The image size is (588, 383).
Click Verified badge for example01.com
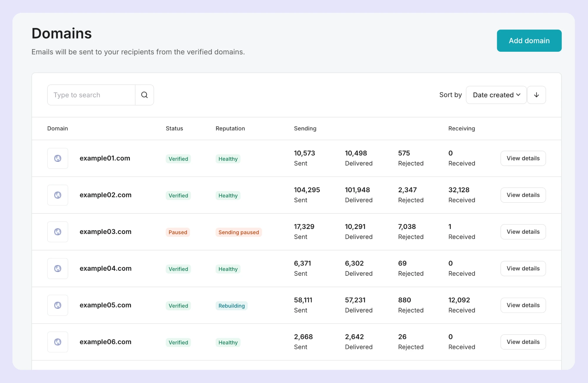click(178, 159)
